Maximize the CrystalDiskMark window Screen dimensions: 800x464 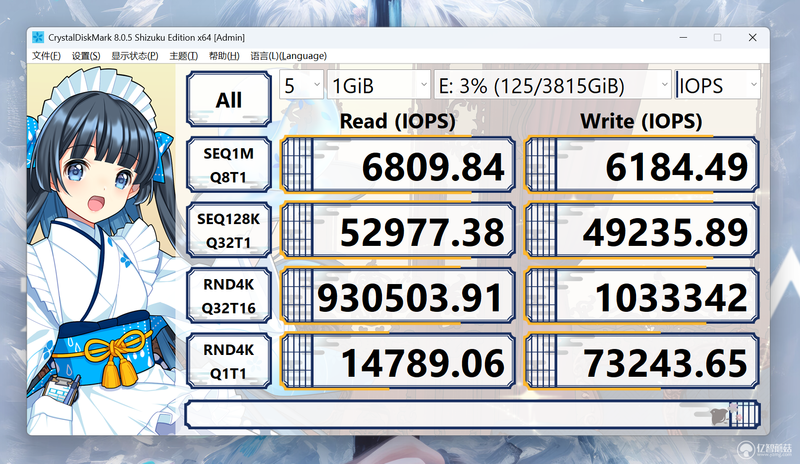[717, 37]
